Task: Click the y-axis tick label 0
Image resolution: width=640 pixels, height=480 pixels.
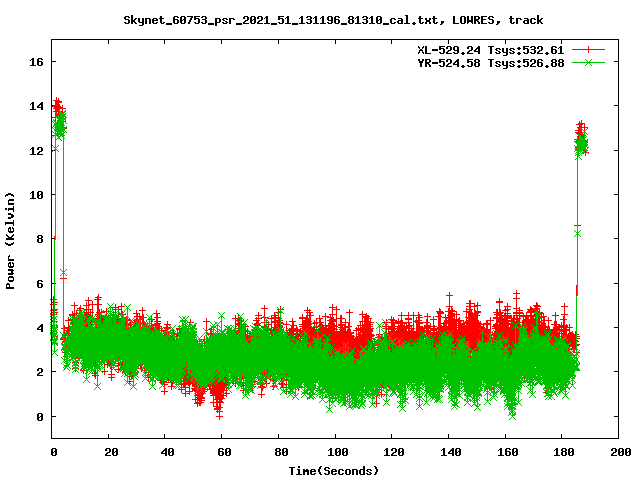Action: pos(40,417)
